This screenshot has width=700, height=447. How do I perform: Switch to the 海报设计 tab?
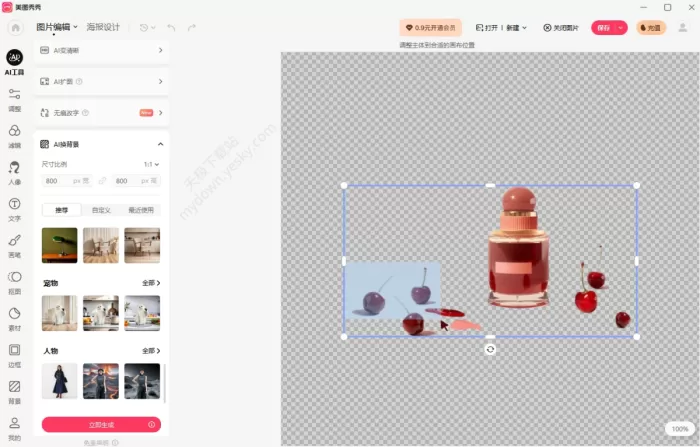click(x=103, y=27)
